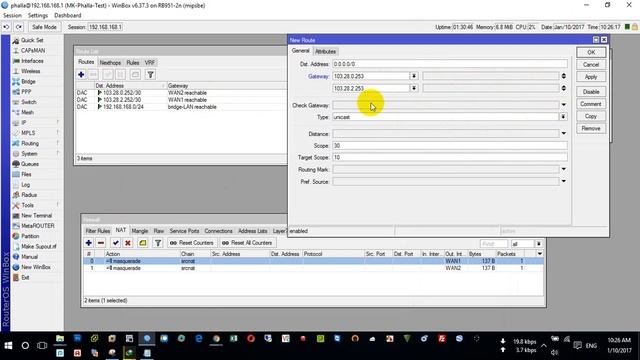The height and width of the screenshot is (360, 640).
Task: Open Mesh menu
Action: click(27, 112)
